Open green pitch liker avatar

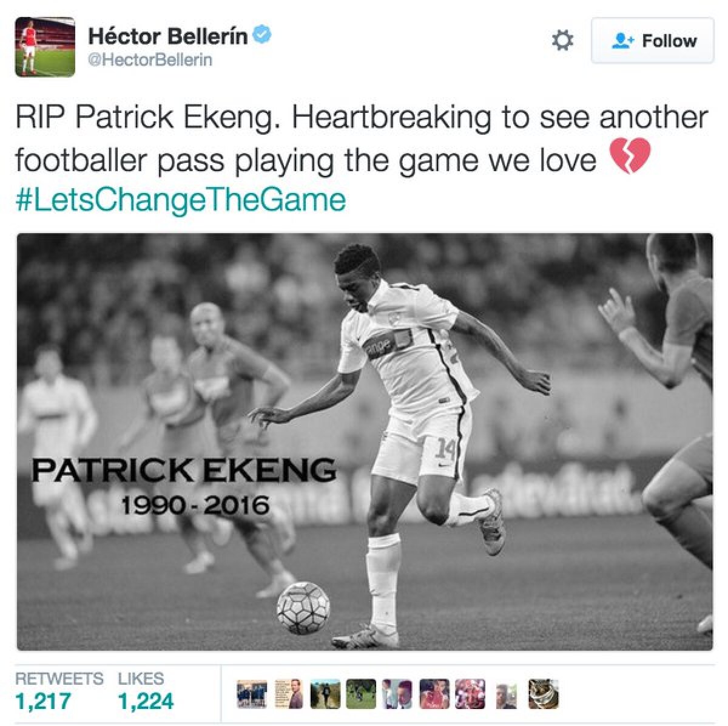coord(362,694)
